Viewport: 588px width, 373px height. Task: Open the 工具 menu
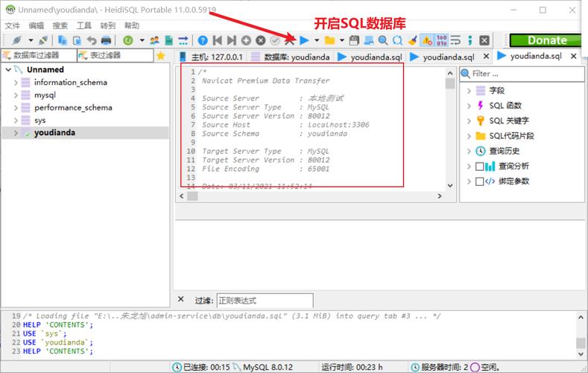tap(84, 25)
